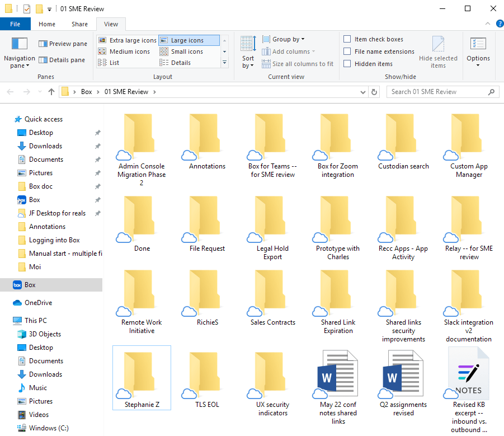Click the Back navigation button
Image resolution: width=504 pixels, height=436 pixels.
[10, 91]
